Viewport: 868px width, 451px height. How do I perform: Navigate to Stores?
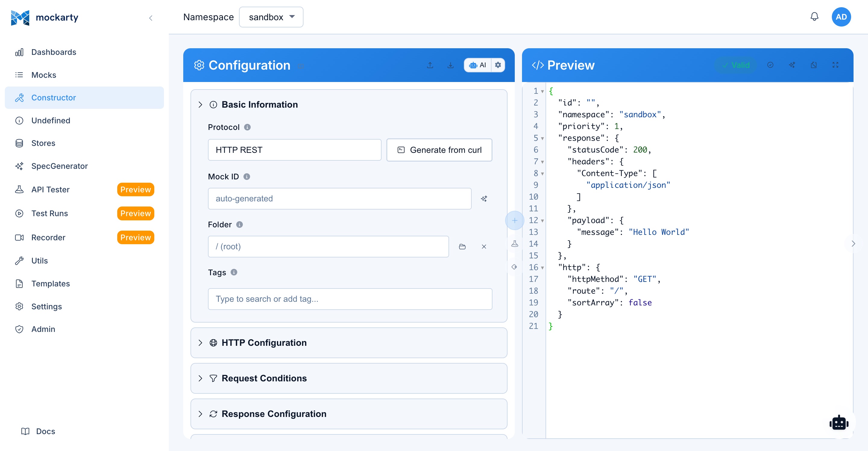click(x=84, y=143)
